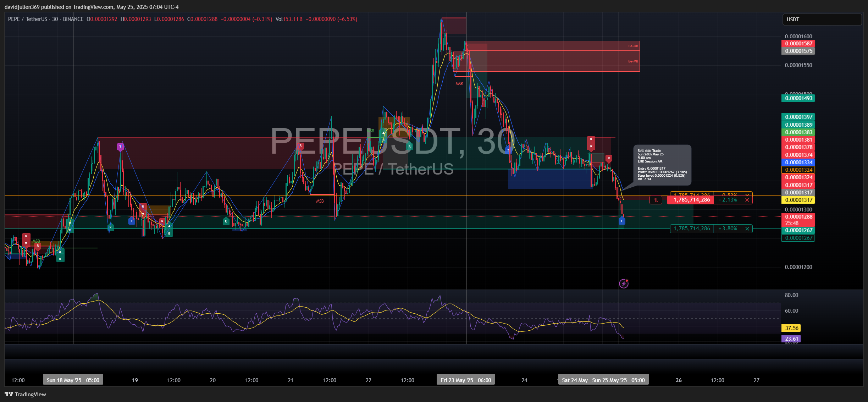
Task: Click the high value H0.00001293
Action: [136, 19]
